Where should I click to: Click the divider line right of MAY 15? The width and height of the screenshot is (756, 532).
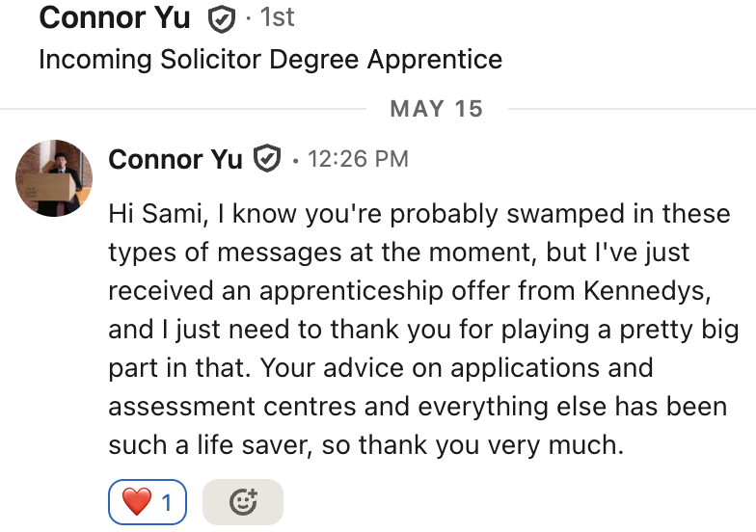pos(632,108)
